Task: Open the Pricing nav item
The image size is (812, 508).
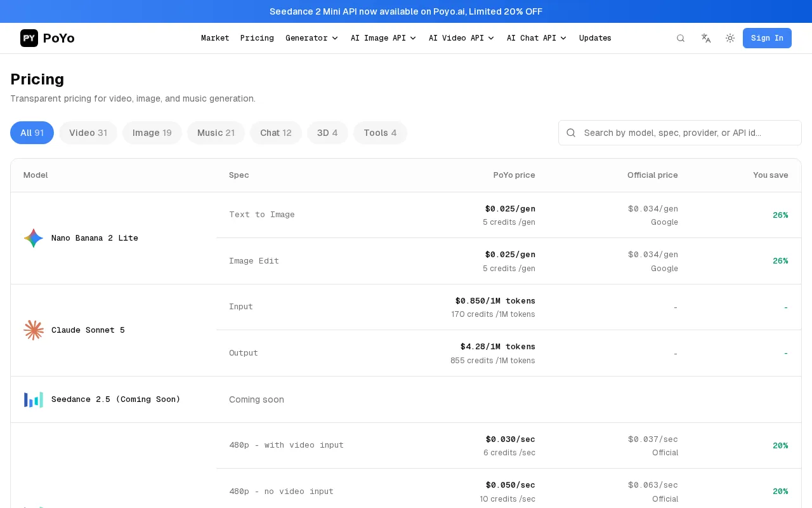Action: (257, 38)
